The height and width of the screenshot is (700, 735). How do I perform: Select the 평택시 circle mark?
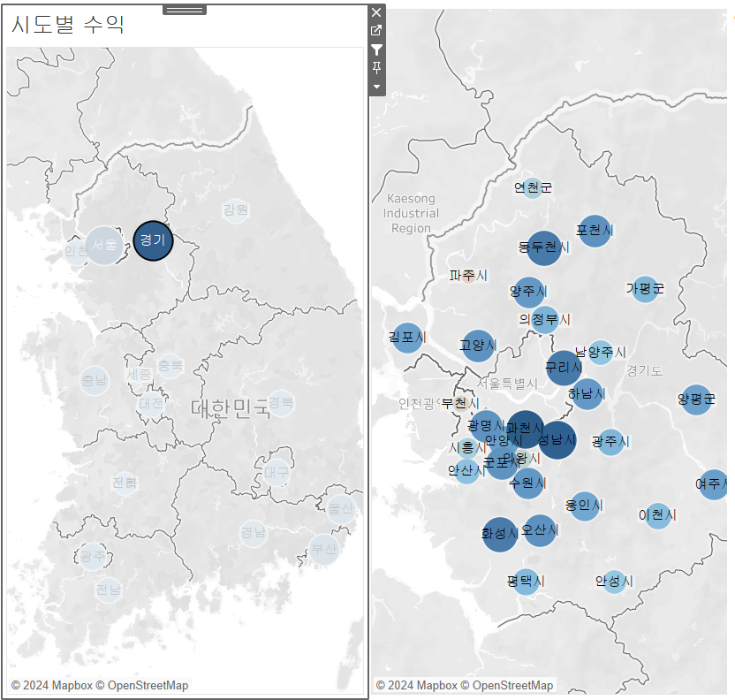tap(526, 582)
